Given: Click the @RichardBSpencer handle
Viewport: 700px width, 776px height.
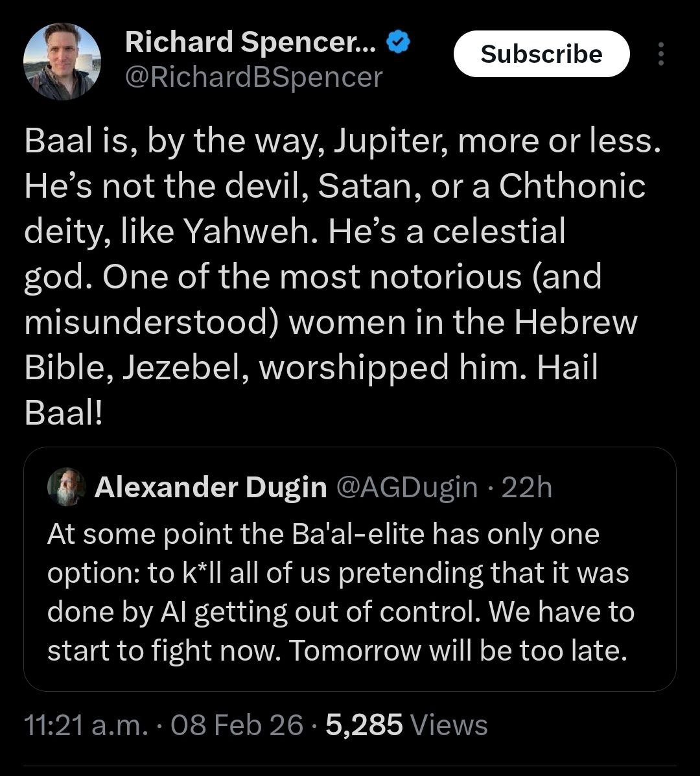Looking at the screenshot, I should pyautogui.click(x=253, y=77).
